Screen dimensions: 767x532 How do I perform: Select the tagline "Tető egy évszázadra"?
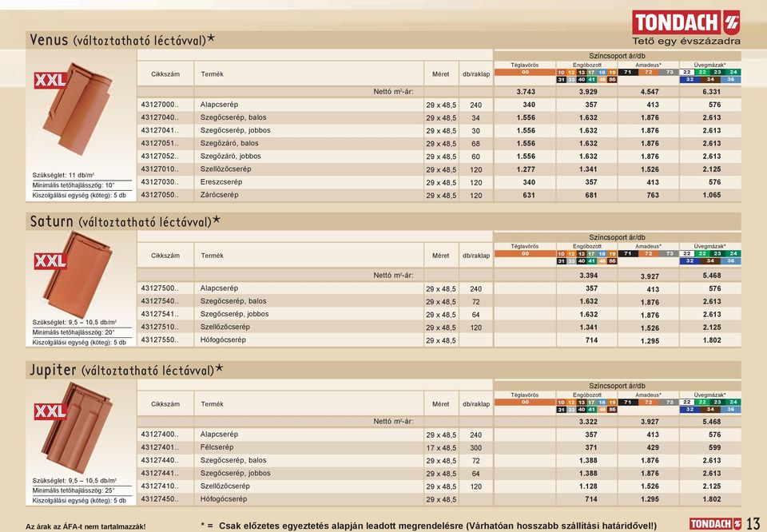(x=686, y=41)
